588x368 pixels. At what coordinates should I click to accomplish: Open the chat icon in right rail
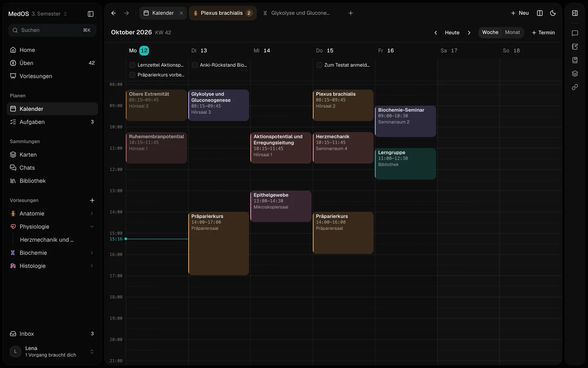(x=575, y=33)
